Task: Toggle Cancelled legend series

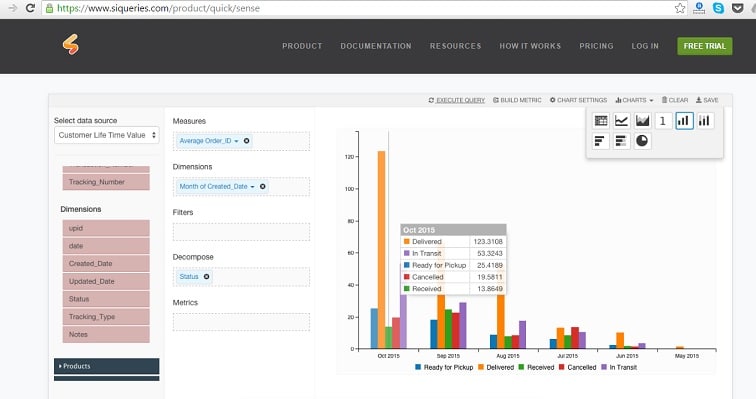Action: 577,367
